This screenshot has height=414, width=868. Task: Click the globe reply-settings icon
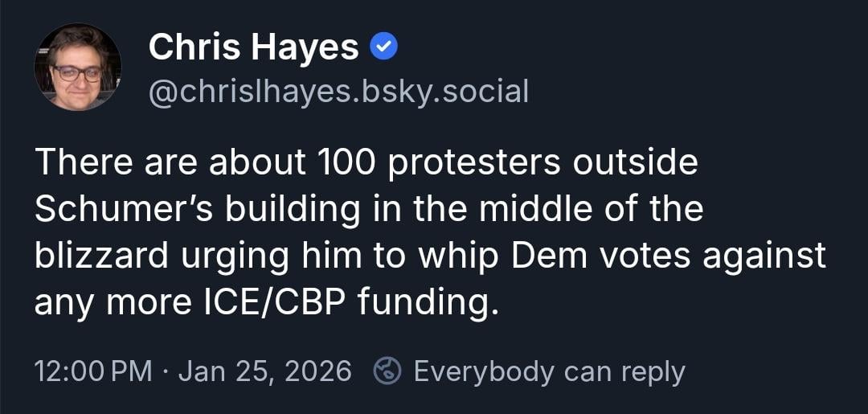click(x=388, y=371)
